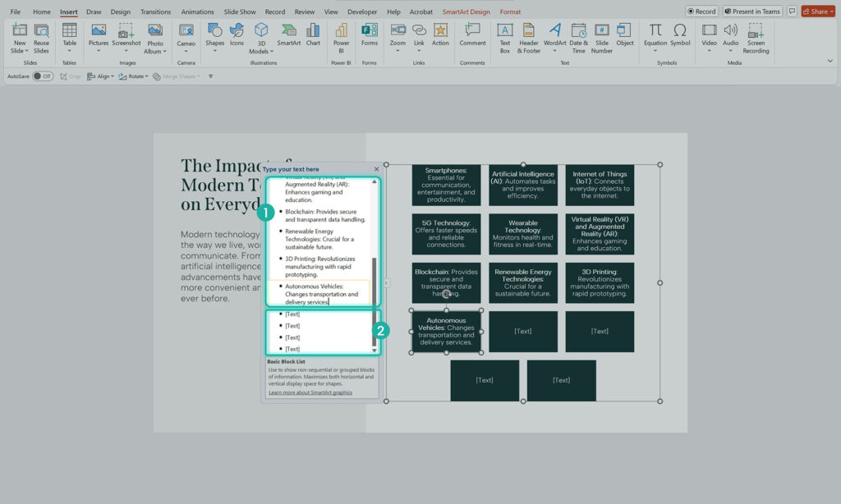
Task: Insert Icons from library
Action: (237, 34)
